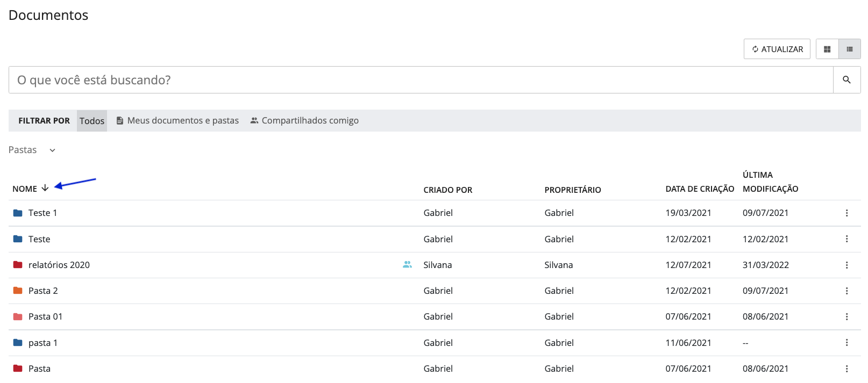This screenshot has width=868, height=383.
Task: Click the orange folder icon of Pasta 2
Action: (x=18, y=291)
